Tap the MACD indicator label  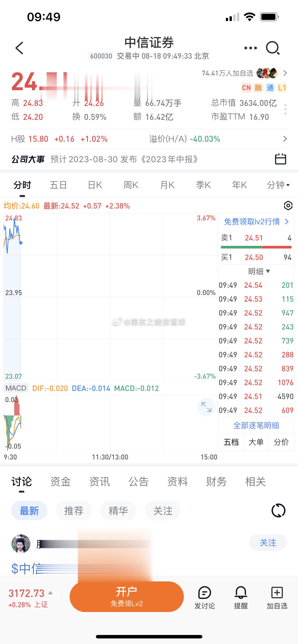click(16, 388)
